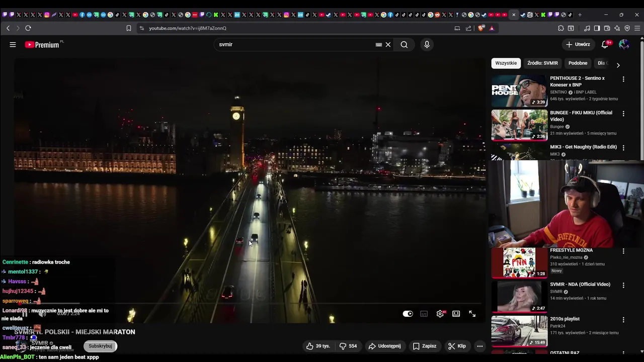This screenshot has height=362, width=644.
Task: Open the extensions puzzle icon
Action: point(561,28)
